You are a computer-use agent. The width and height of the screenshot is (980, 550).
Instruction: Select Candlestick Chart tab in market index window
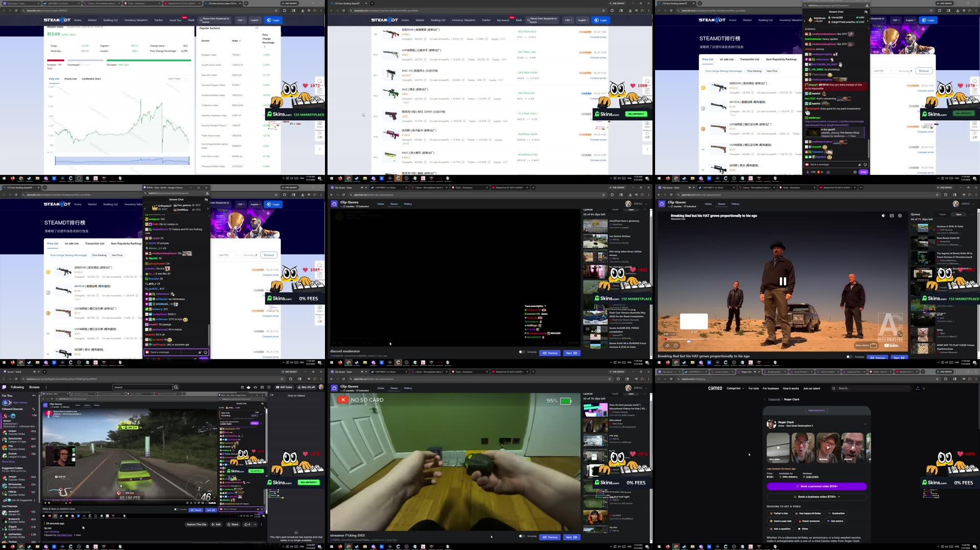pos(91,79)
